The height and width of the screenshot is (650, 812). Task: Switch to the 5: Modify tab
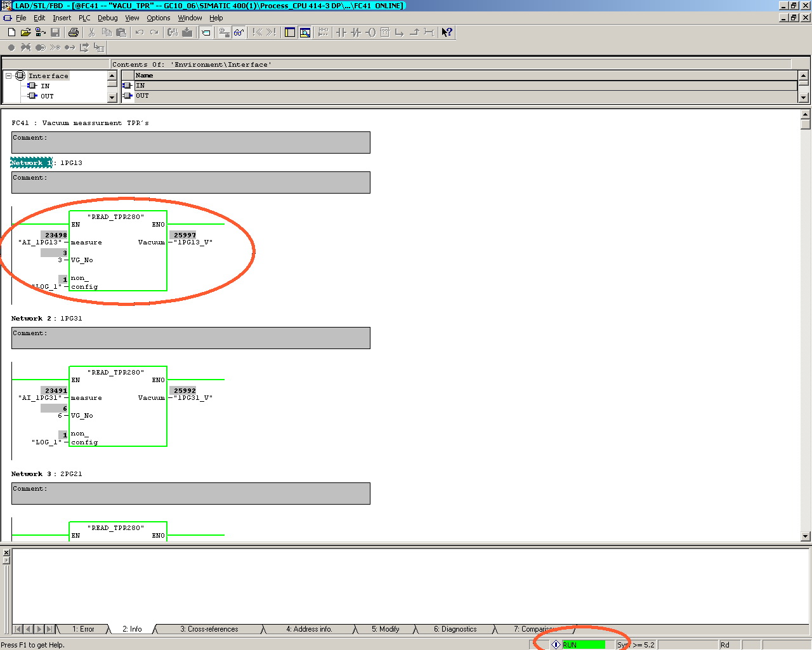386,629
